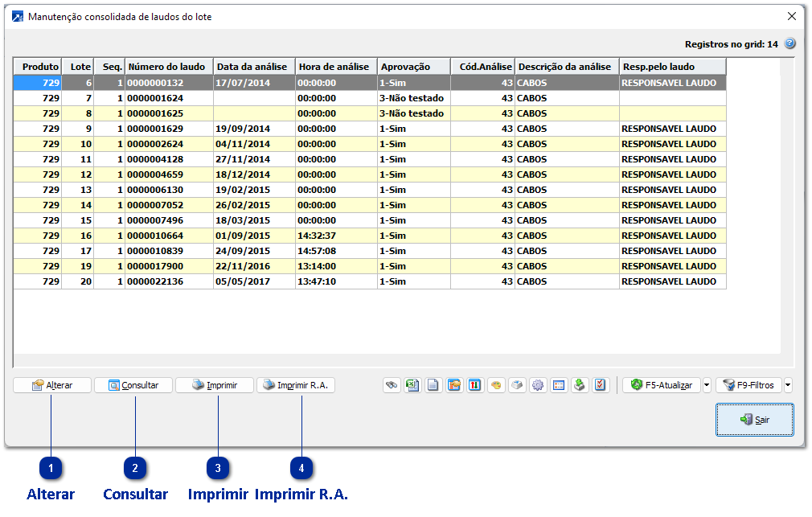
Task: Click the gear settings icon
Action: tap(538, 385)
